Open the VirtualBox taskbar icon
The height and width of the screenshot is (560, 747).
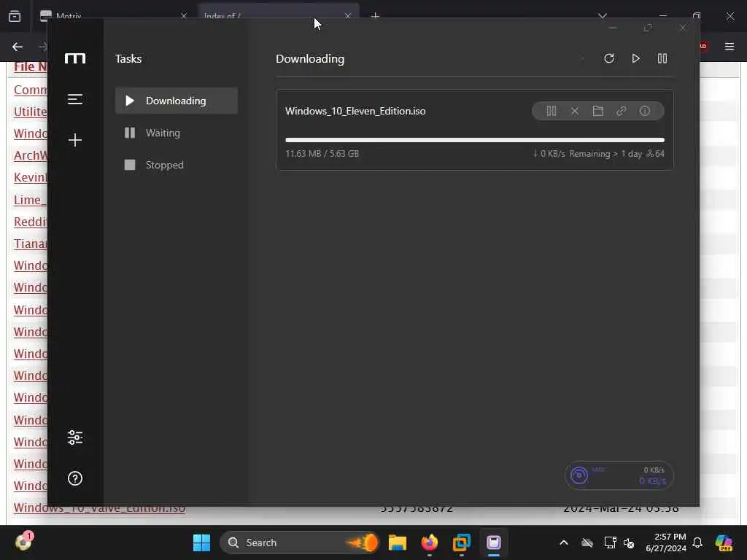tap(461, 542)
